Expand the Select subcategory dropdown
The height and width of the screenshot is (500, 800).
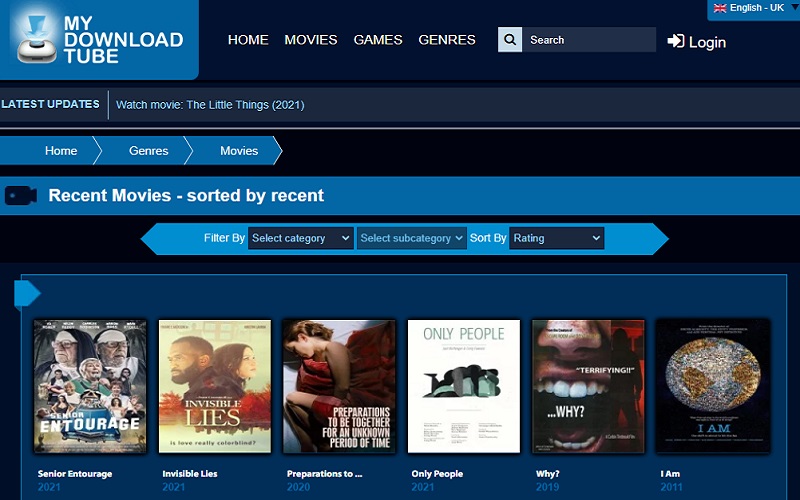pyautogui.click(x=411, y=238)
